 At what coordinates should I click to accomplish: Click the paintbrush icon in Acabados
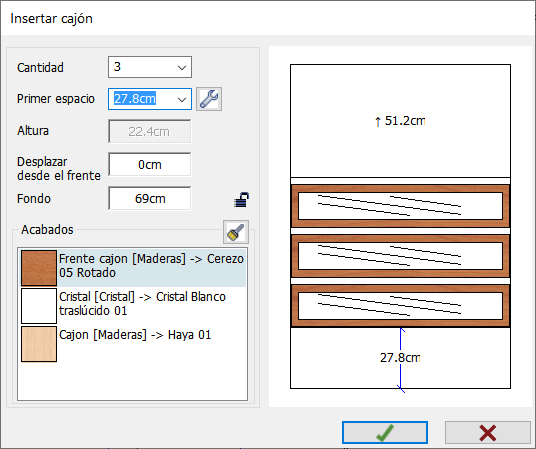(x=236, y=232)
